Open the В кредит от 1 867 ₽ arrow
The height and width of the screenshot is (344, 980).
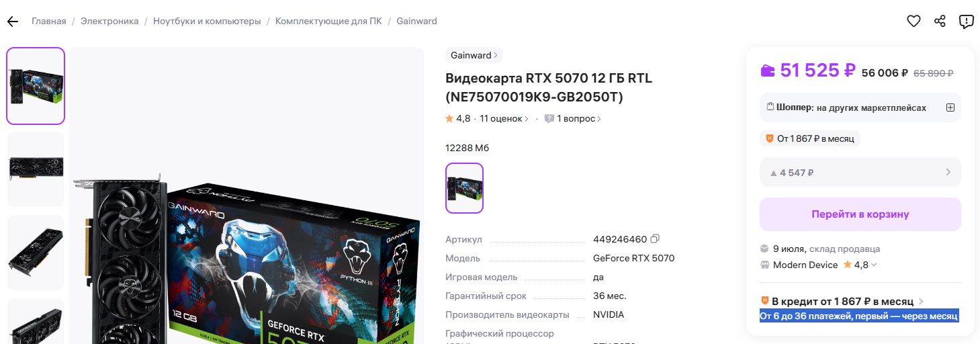(921, 302)
